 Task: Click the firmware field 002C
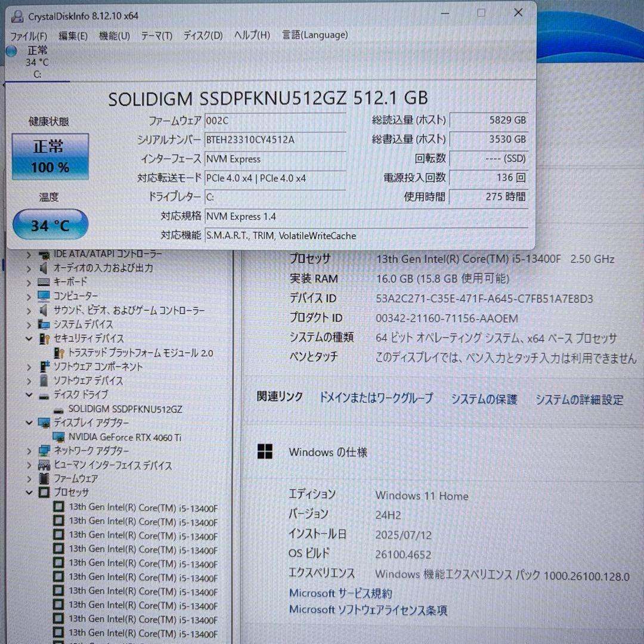pos(275,120)
